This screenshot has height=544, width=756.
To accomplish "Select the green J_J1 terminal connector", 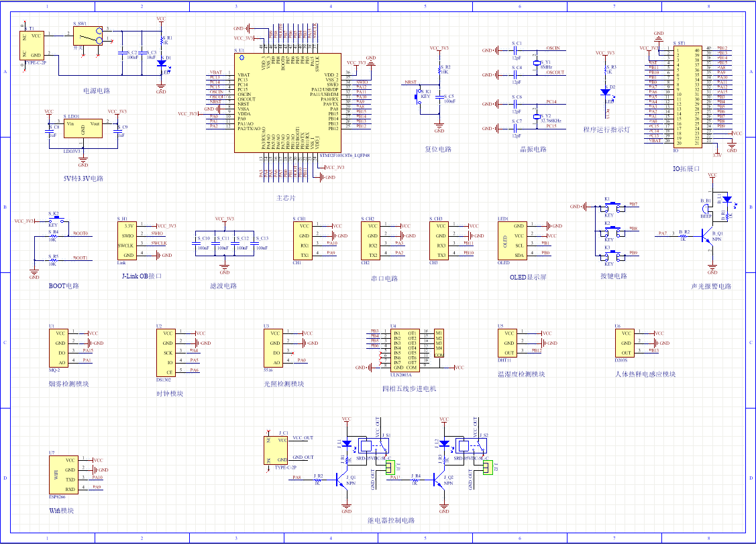I will point(390,468).
